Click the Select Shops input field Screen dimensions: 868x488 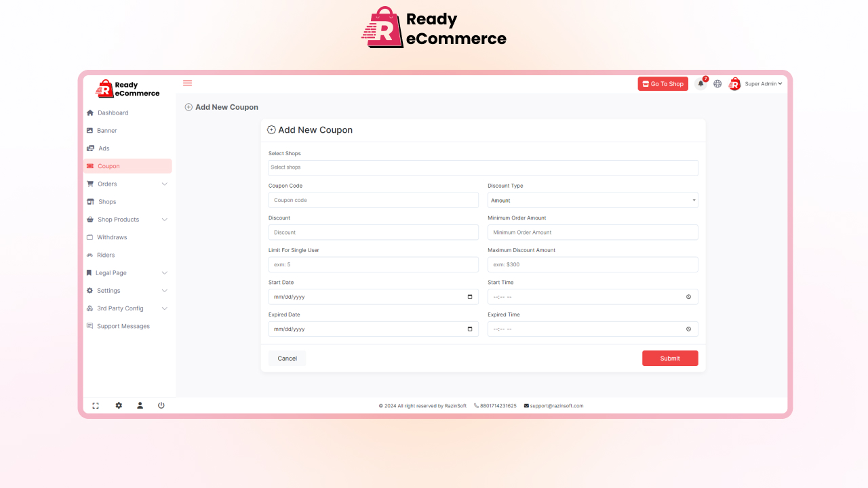pyautogui.click(x=482, y=167)
